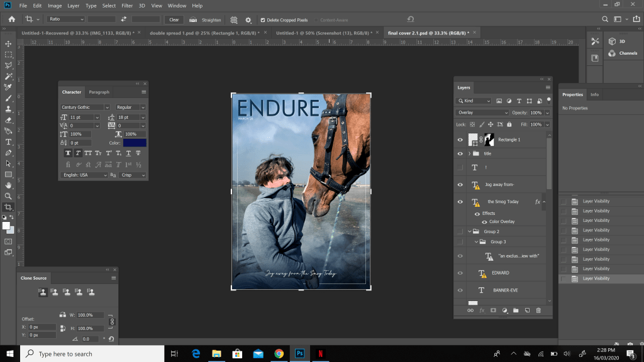The width and height of the screenshot is (644, 362).
Task: Click the text Color swatch in Character panel
Action: click(134, 143)
